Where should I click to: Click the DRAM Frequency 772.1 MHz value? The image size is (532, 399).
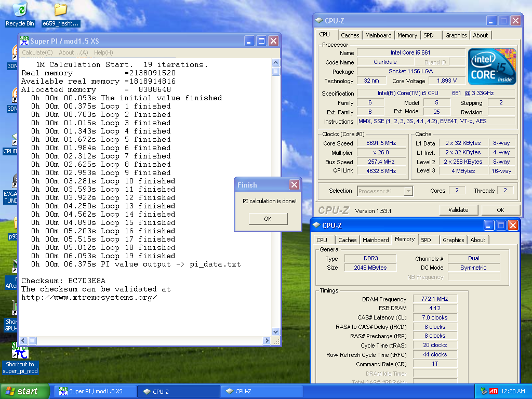(x=435, y=299)
